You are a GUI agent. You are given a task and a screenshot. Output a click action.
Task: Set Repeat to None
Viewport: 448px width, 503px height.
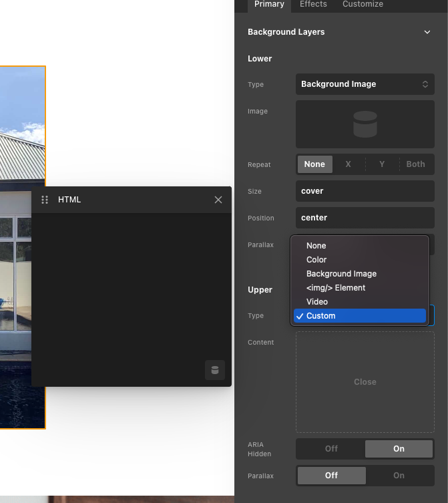coord(314,164)
